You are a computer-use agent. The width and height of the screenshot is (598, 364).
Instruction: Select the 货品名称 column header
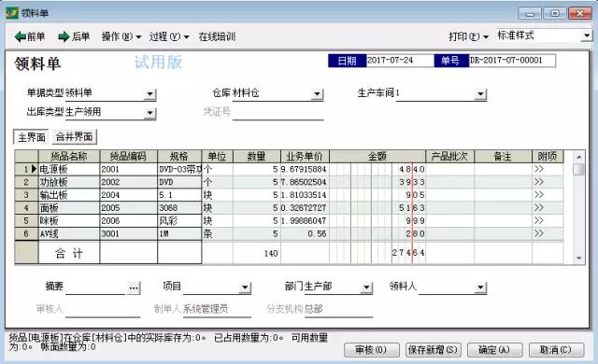(x=69, y=157)
